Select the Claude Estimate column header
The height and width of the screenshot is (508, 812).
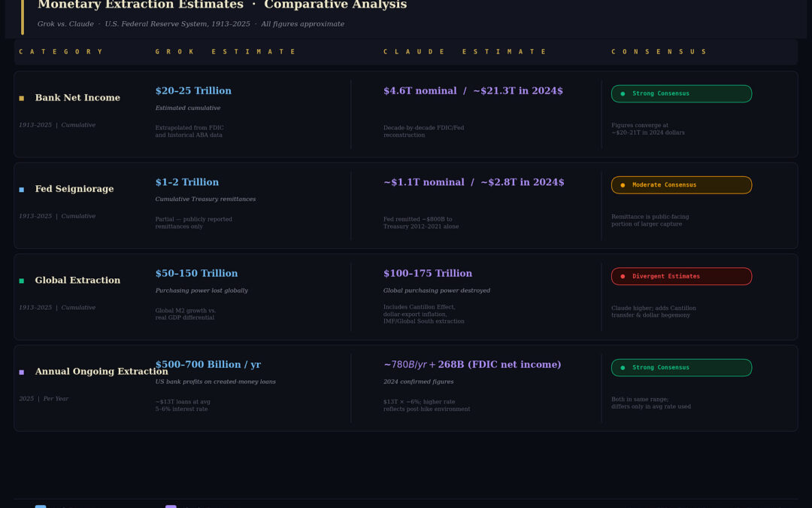(x=465, y=52)
